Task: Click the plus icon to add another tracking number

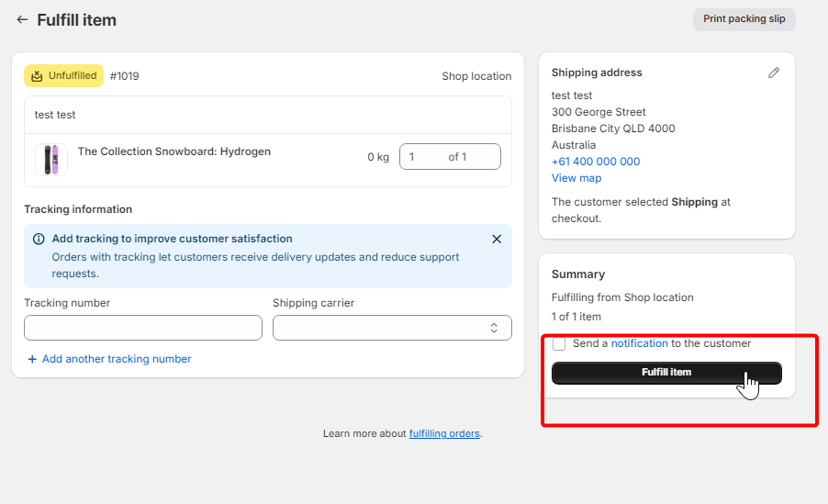Action: click(x=32, y=359)
